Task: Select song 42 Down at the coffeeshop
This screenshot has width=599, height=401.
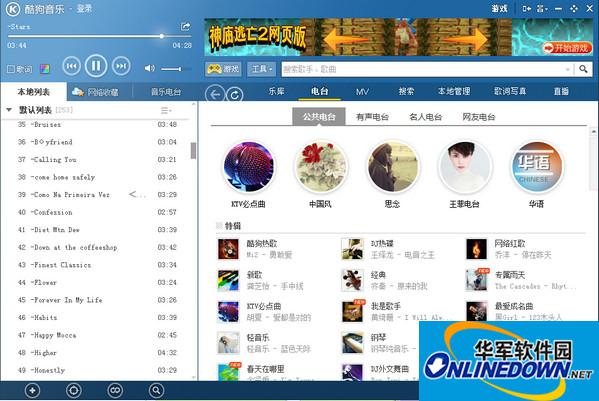Action: pos(96,247)
